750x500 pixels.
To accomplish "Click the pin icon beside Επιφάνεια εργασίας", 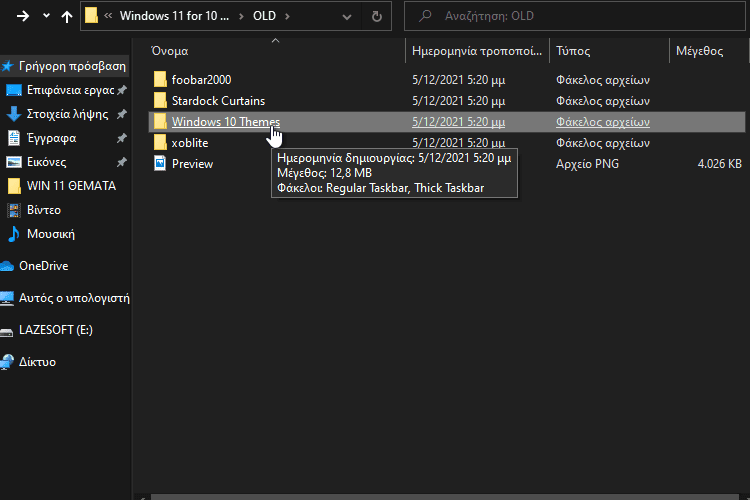I will (x=122, y=90).
